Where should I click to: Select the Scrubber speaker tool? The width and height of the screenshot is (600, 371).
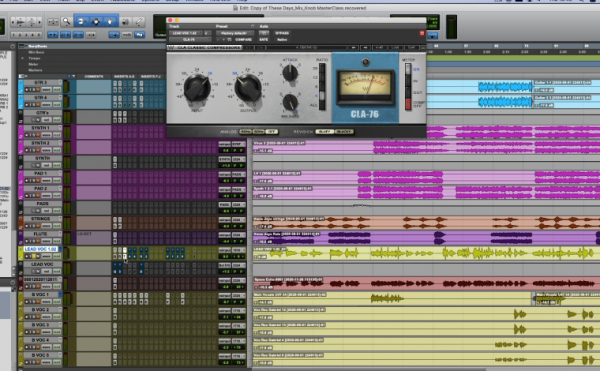[x=125, y=22]
